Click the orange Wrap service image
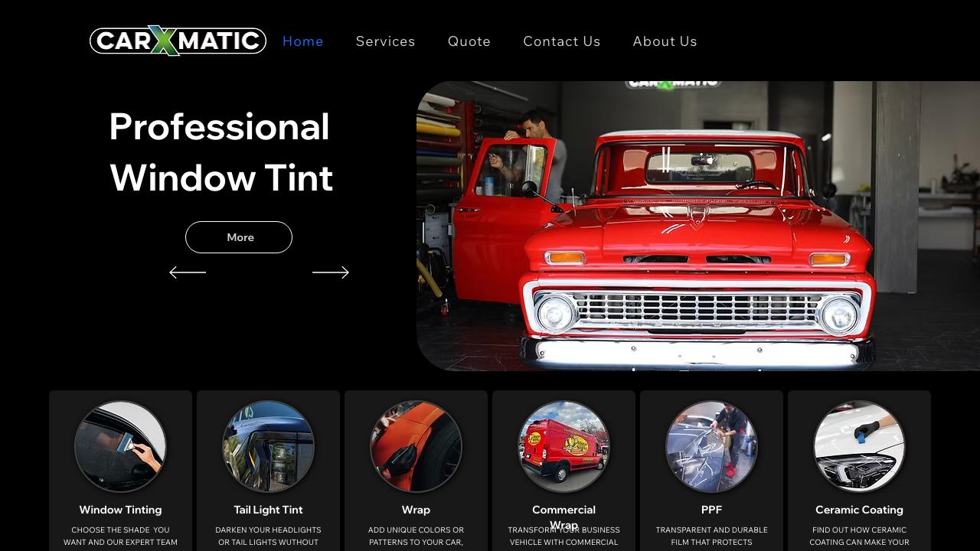Screen dimensions: 980x551 point(416,447)
